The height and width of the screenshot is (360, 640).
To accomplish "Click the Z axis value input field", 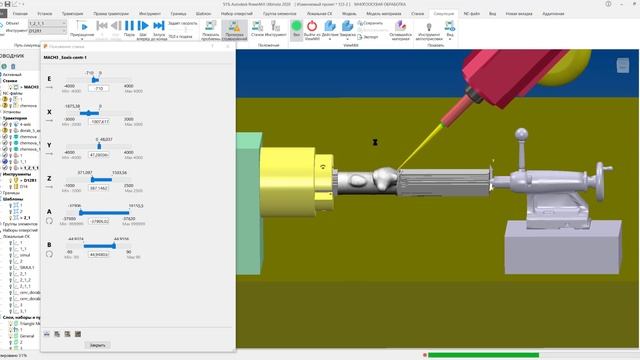I will pos(99,188).
